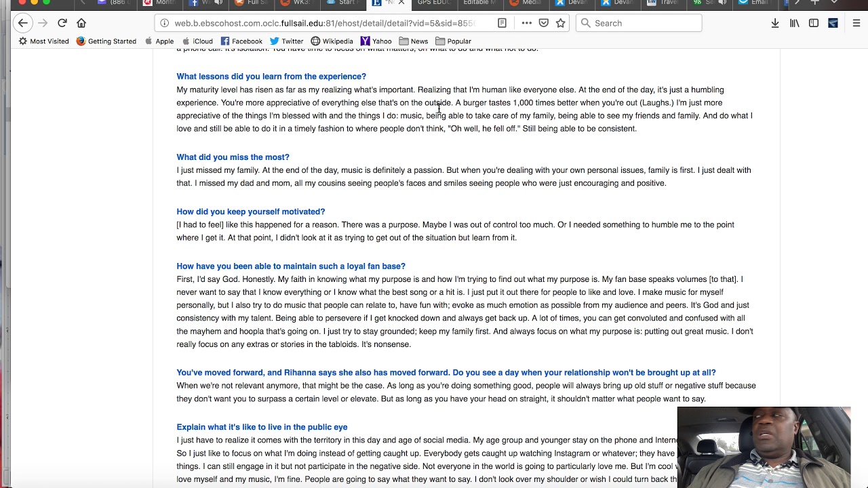
Task: Click text 'I just missed my family.'
Action: (x=218, y=170)
